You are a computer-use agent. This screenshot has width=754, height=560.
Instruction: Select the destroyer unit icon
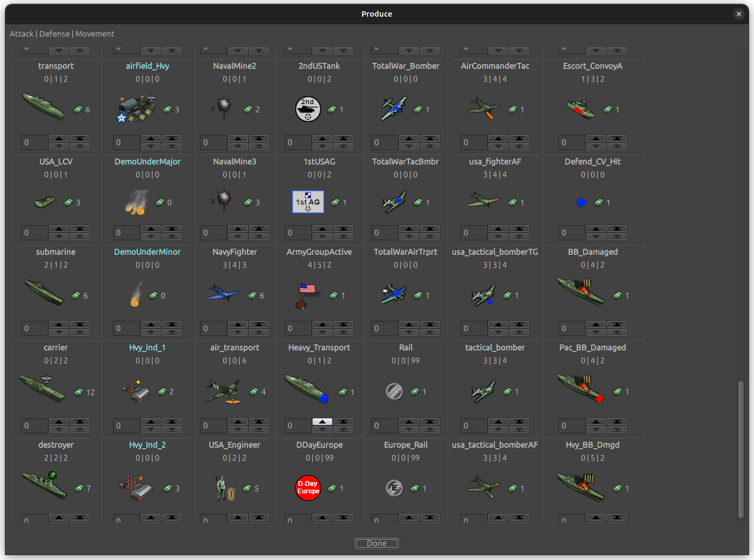pos(43,486)
